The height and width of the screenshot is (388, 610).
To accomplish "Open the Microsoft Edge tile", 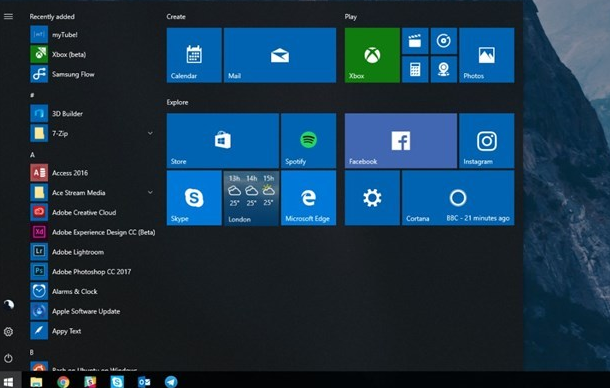I will [309, 198].
